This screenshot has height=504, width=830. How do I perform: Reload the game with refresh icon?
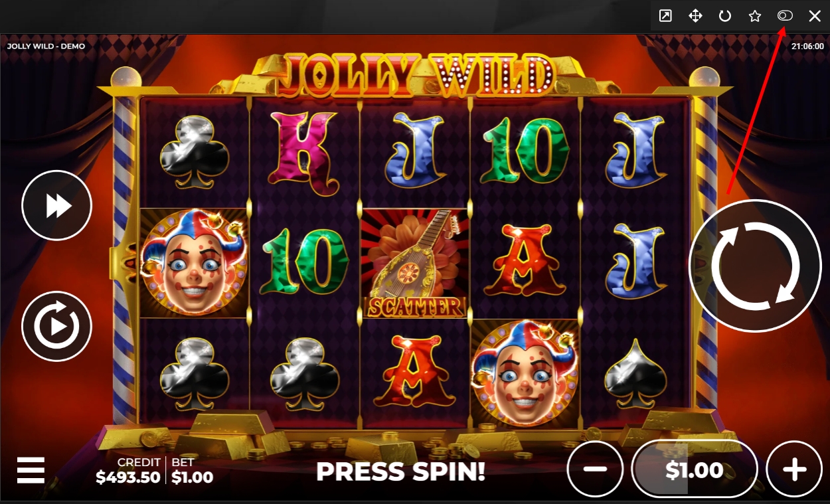pos(725,16)
